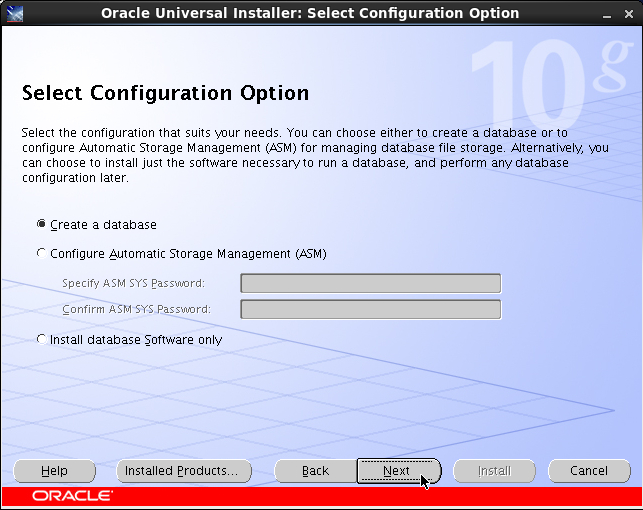Minimize the Oracle Universal Installer window

click(x=607, y=14)
